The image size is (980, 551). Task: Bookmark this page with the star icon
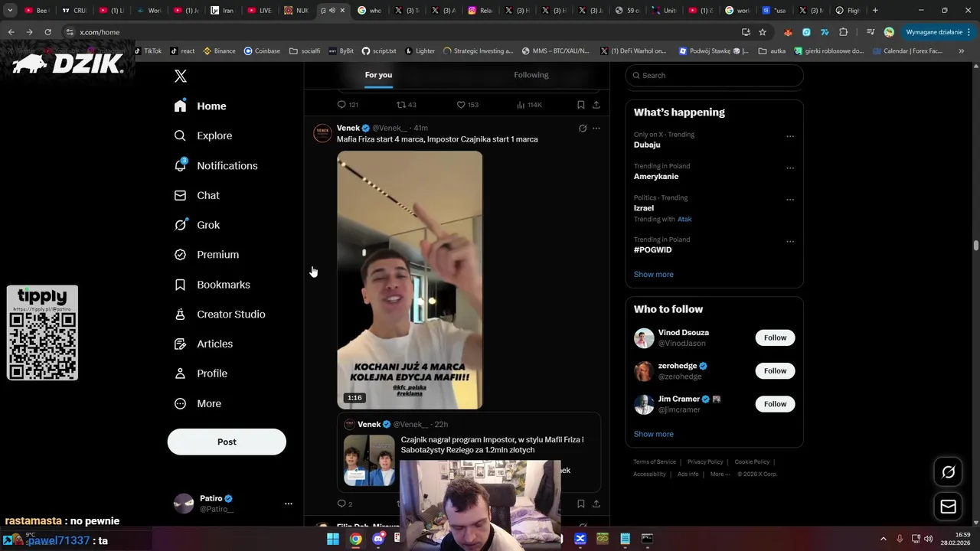coord(763,32)
